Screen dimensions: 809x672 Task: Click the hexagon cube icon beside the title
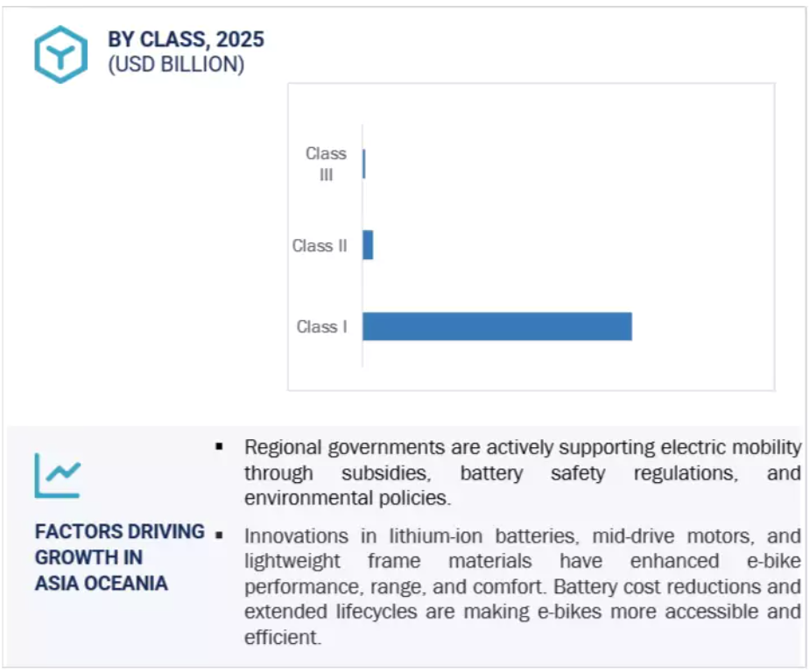[x=61, y=54]
